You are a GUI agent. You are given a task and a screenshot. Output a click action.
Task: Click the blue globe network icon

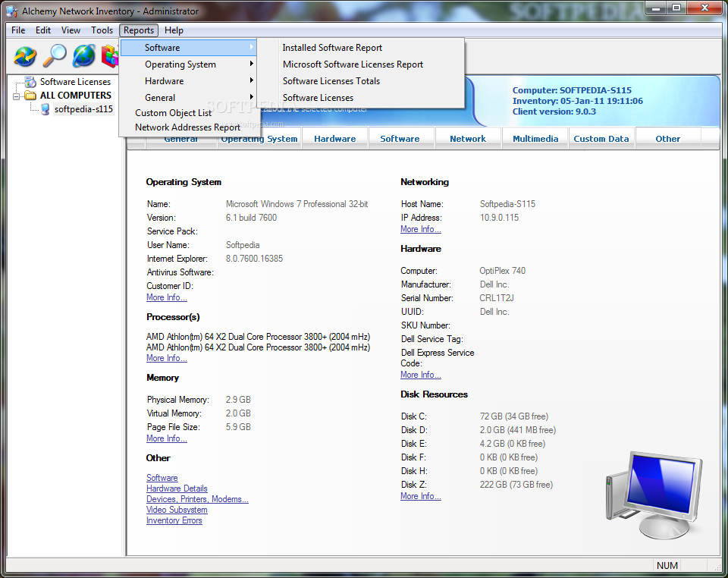point(83,55)
